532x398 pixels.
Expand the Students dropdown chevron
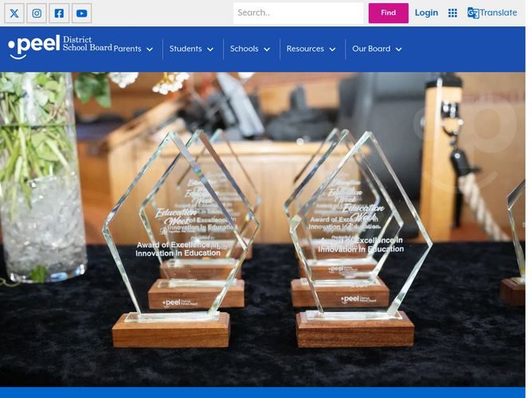coord(210,49)
